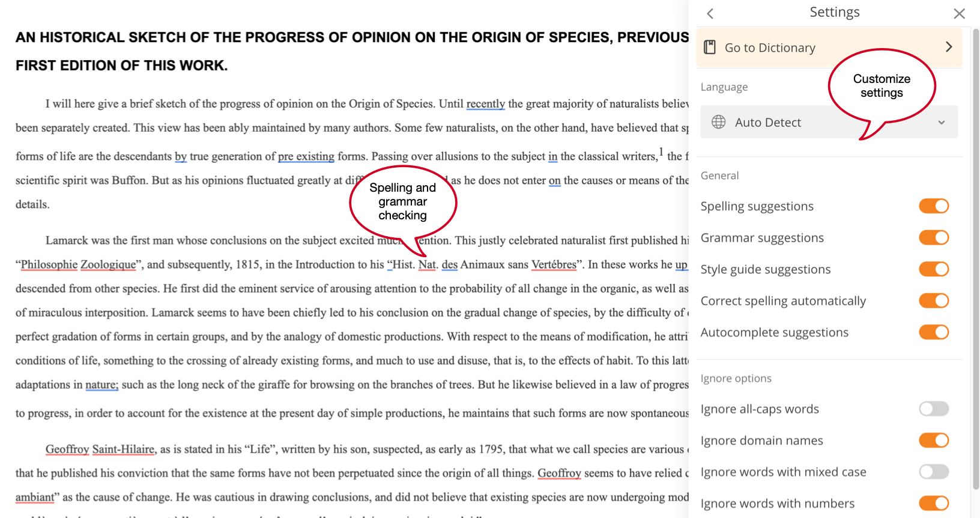Viewport: 980px width, 518px height.
Task: Switch off Autocomplete suggestions
Action: tap(934, 332)
